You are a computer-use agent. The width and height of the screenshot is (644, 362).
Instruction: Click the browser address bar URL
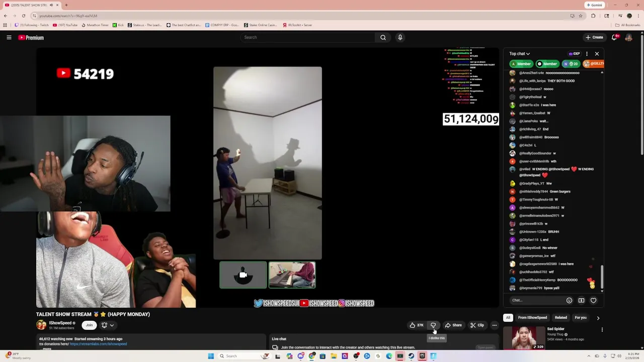point(68,16)
